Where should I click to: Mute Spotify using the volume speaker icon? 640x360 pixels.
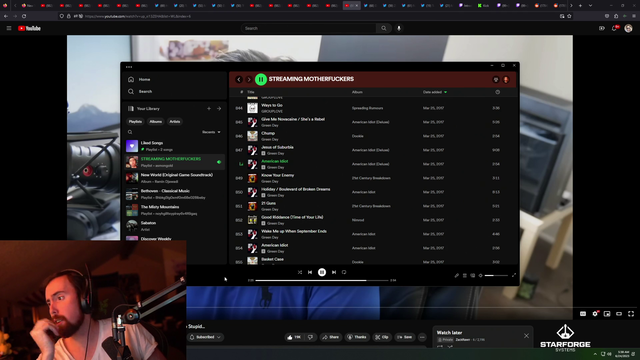(480, 276)
